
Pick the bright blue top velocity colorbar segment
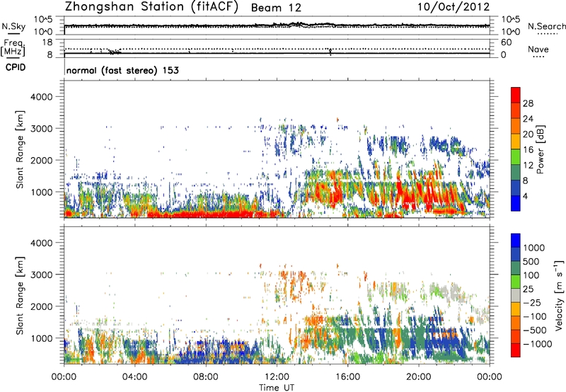516,241
